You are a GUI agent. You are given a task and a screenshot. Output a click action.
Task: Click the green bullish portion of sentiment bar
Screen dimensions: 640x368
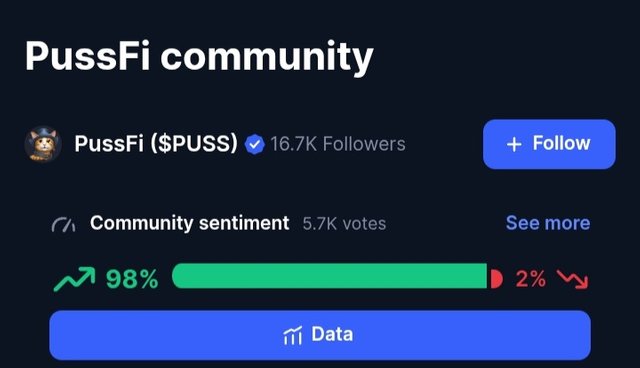[x=329, y=276]
